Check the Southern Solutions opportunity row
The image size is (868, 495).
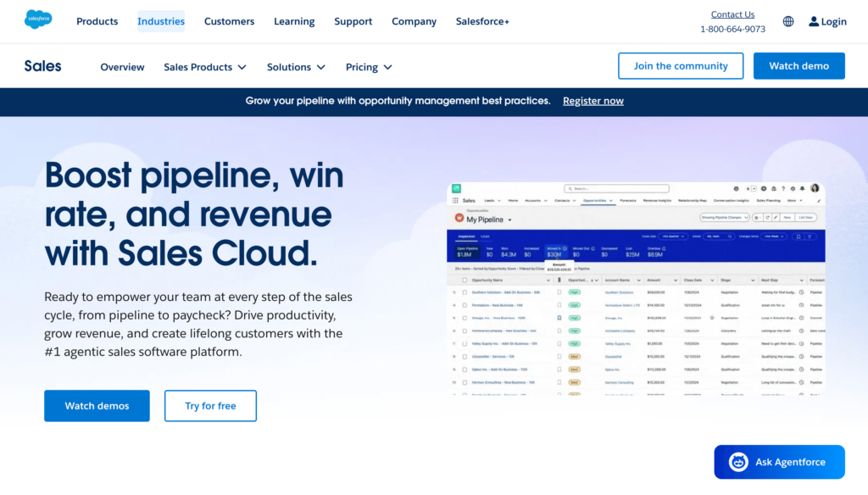(x=465, y=292)
